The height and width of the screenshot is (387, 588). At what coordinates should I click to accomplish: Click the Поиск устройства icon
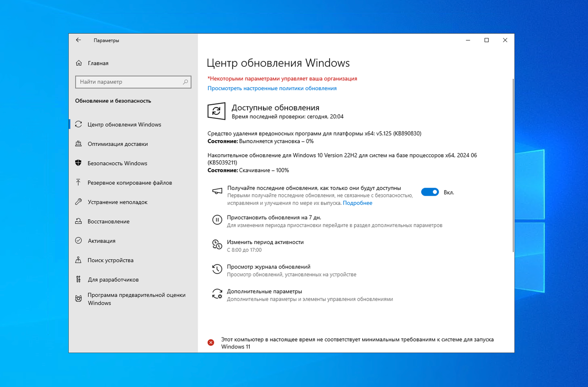78,260
